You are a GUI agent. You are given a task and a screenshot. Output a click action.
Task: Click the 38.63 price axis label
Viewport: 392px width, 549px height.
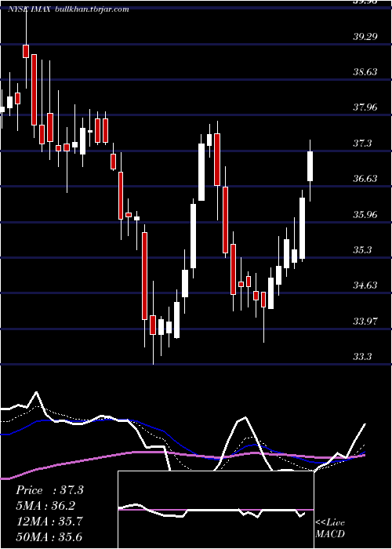tap(365, 72)
